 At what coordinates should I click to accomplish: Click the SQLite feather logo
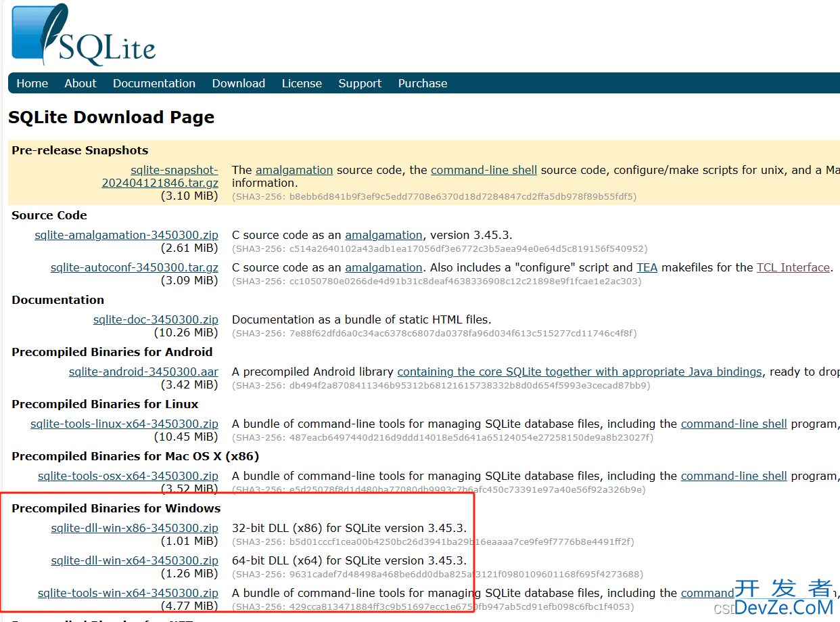pyautogui.click(x=83, y=35)
